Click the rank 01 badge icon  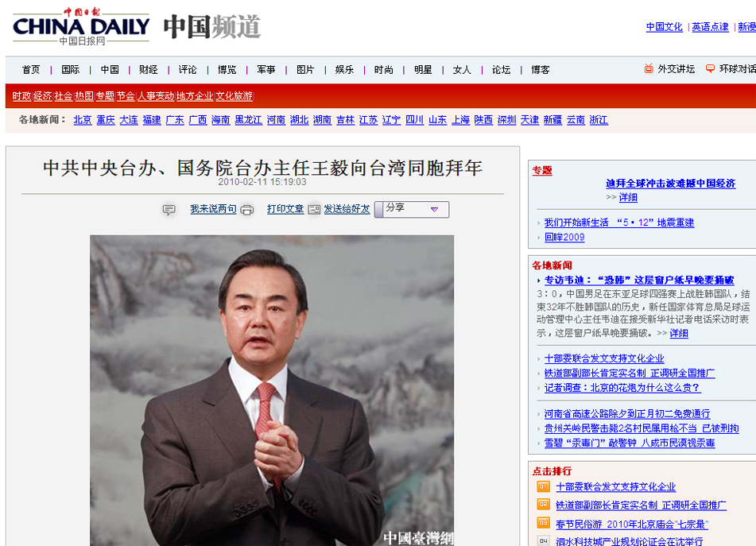pyautogui.click(x=543, y=486)
